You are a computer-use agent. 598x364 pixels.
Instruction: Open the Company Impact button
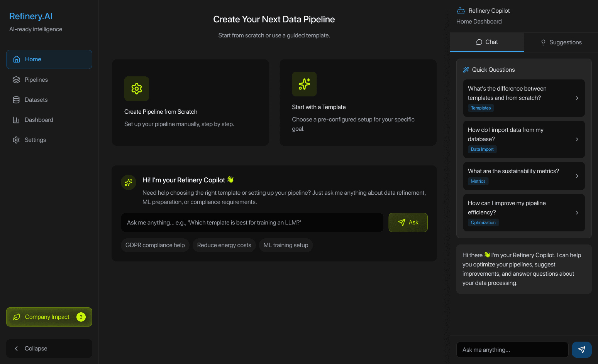[49, 317]
